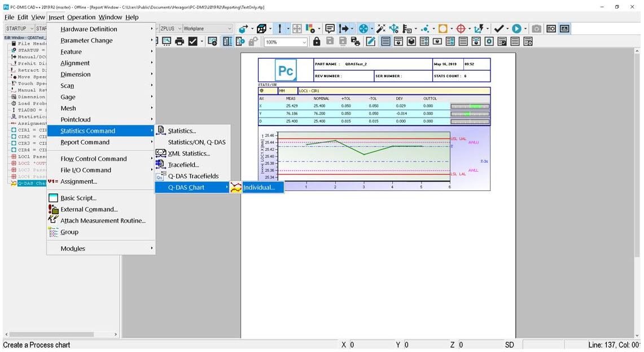Select Statistics/ON, Q-DAS from the submenu
644x352 pixels.
tap(196, 142)
